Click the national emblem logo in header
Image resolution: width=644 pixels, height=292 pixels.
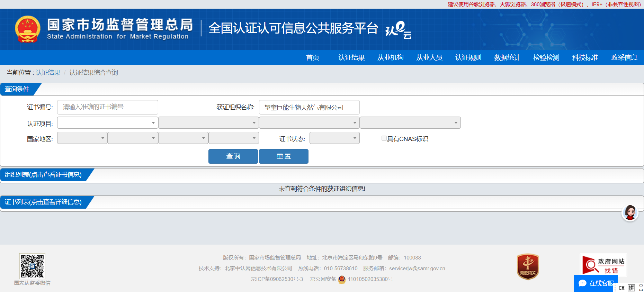coord(28,29)
